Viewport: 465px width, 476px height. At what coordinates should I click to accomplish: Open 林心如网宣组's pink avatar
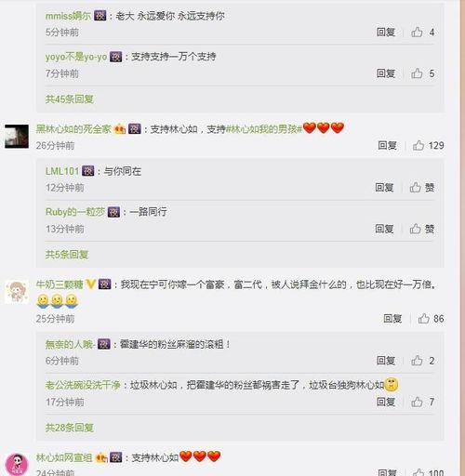pyautogui.click(x=17, y=464)
